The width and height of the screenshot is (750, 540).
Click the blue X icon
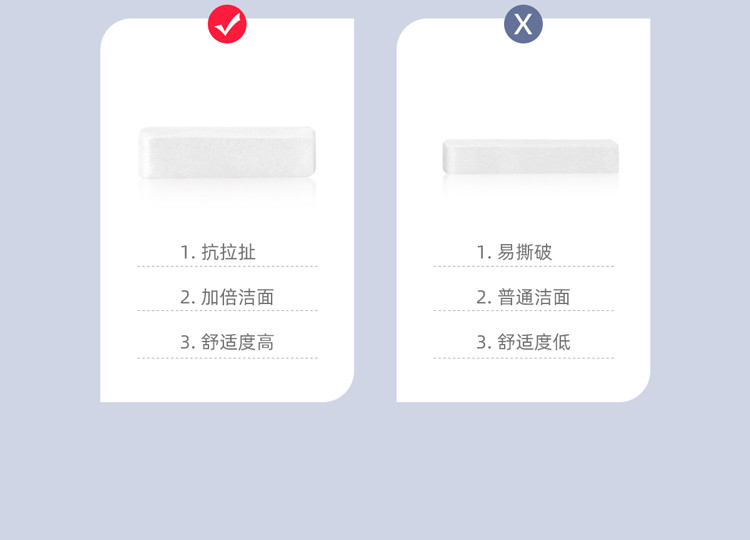tap(523, 24)
